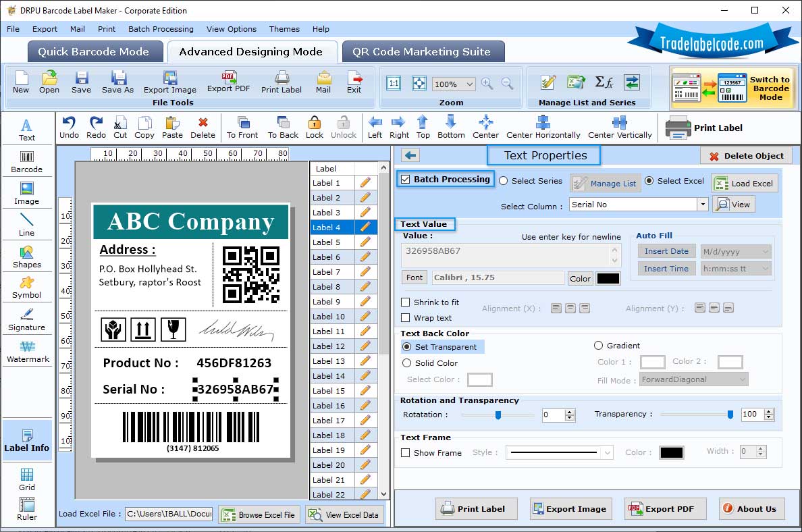Screen dimensions: 802x532
Task: Switch to QR Code Marketing Suite tab
Action: [x=423, y=52]
